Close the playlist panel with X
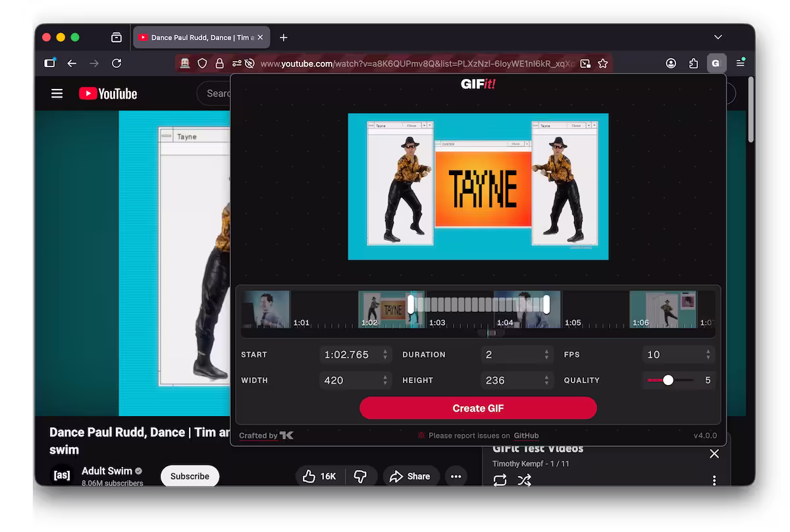Image resolution: width=790 pixels, height=532 pixels. (714, 454)
